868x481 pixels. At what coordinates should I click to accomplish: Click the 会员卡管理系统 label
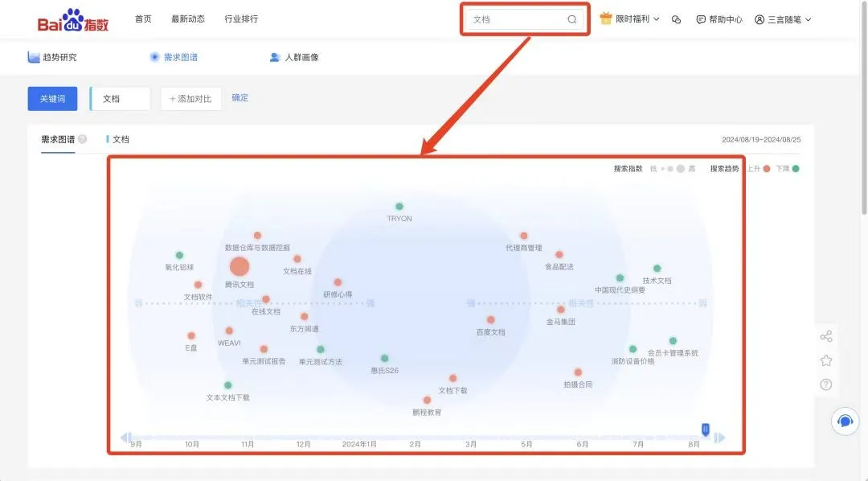click(x=673, y=353)
